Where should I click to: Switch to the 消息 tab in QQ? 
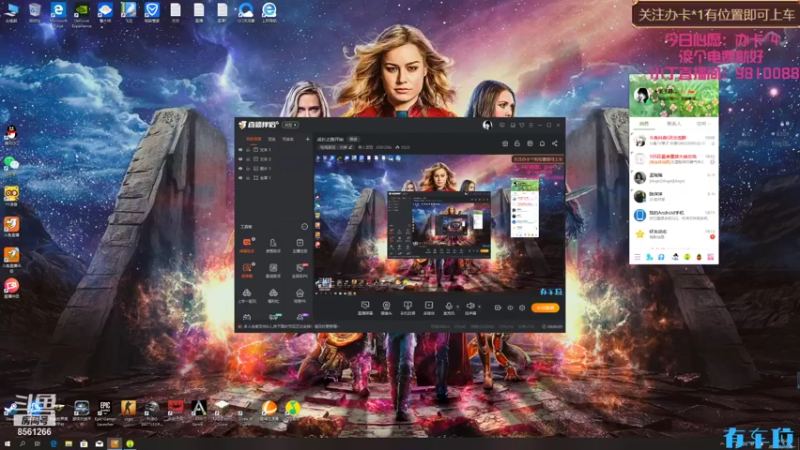644,123
